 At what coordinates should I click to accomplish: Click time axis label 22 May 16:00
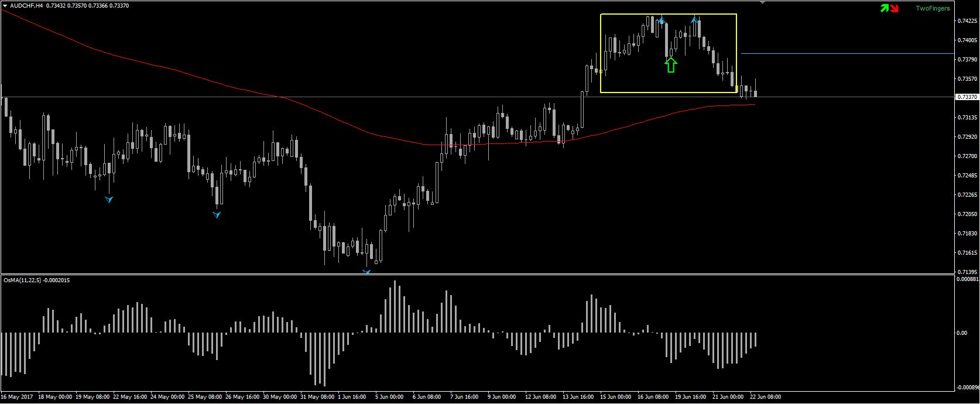coord(129,397)
